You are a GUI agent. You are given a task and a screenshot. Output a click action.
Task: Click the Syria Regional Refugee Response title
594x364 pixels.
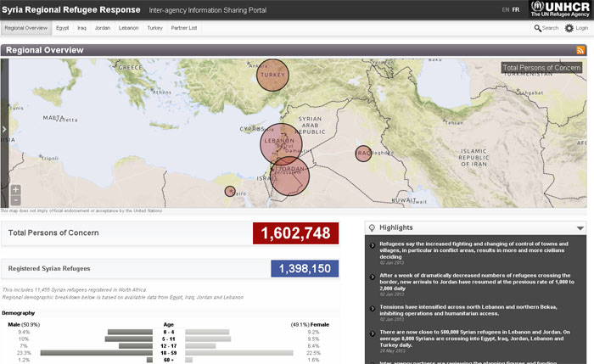click(70, 10)
